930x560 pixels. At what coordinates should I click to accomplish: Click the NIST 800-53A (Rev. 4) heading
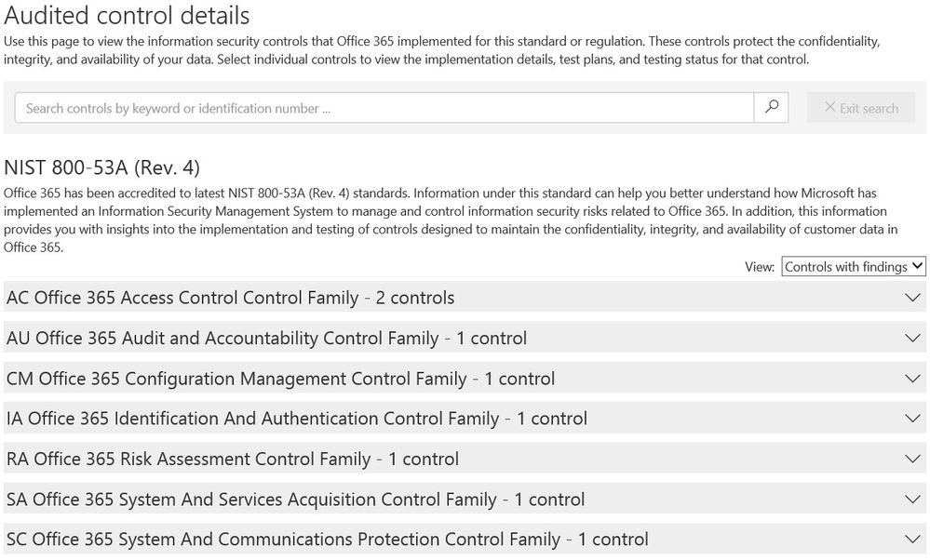[102, 167]
